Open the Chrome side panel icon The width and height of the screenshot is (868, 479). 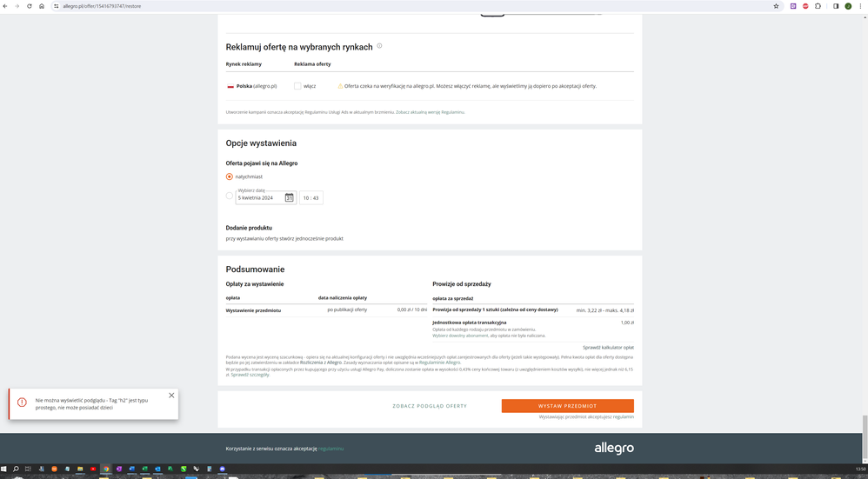[x=836, y=6]
